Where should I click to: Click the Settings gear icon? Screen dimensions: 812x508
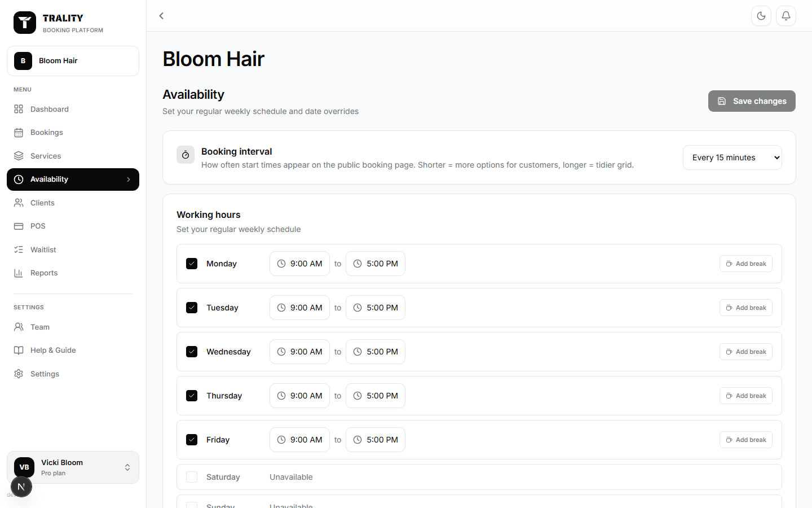click(19, 374)
